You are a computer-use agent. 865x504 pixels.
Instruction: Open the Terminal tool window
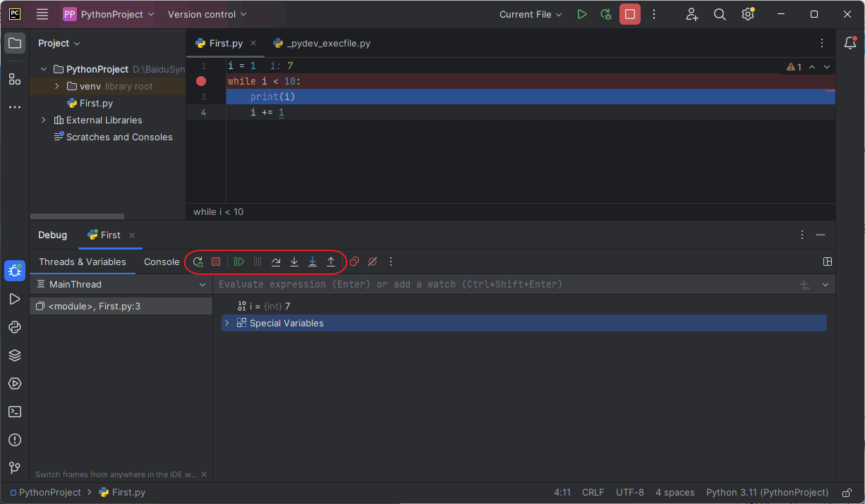click(x=15, y=412)
